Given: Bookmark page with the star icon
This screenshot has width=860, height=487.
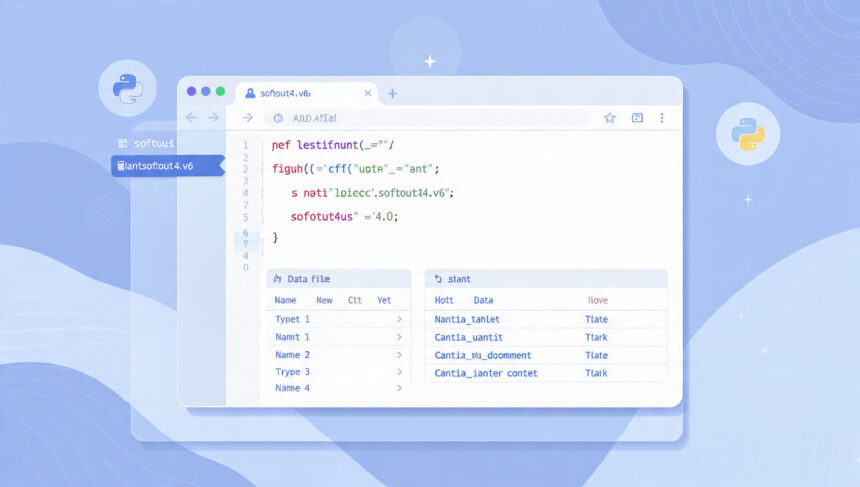Looking at the screenshot, I should (x=609, y=118).
